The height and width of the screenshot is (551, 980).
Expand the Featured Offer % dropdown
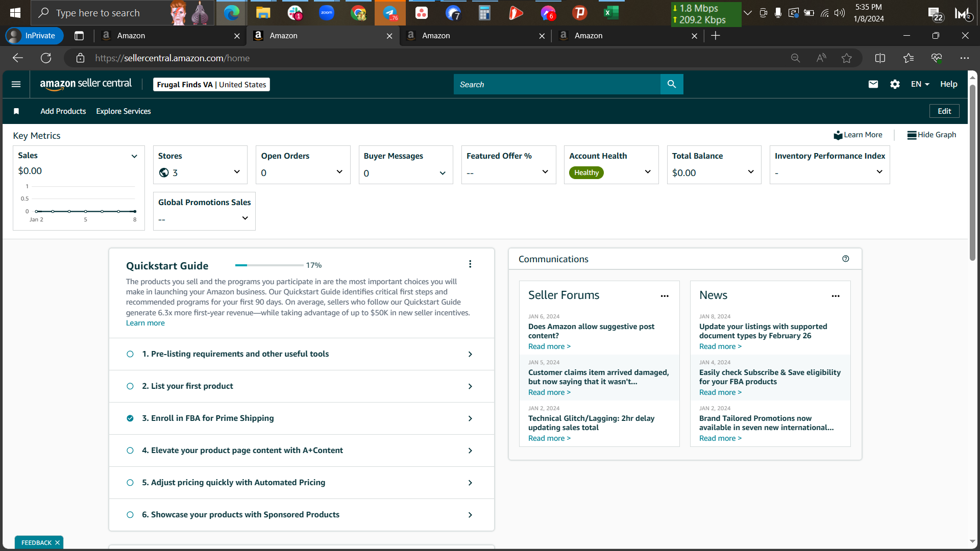pyautogui.click(x=545, y=172)
